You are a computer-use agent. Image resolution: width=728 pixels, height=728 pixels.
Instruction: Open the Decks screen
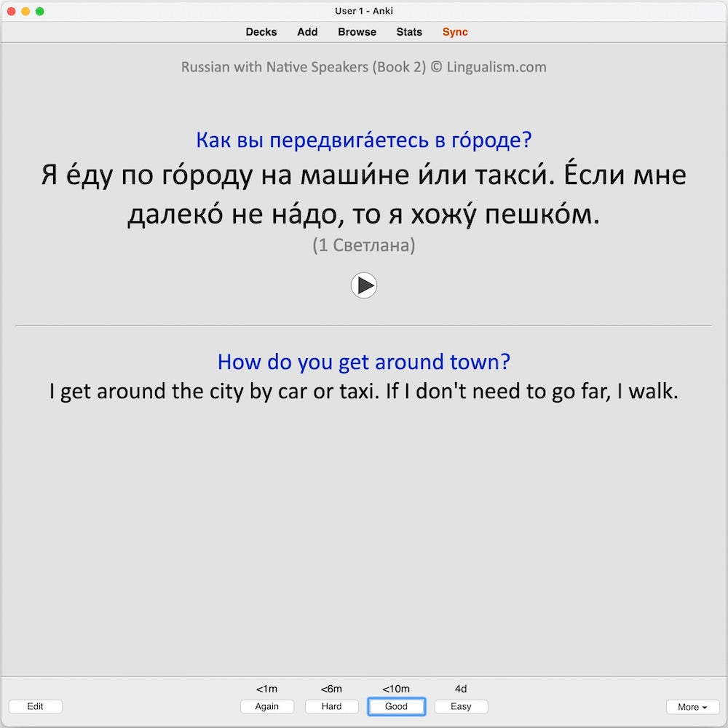(x=261, y=32)
